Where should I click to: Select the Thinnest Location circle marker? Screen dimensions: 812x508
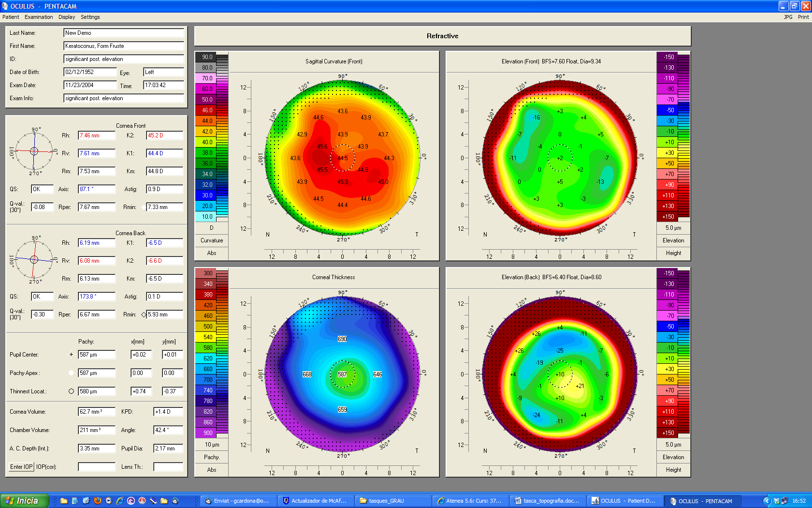(71, 391)
